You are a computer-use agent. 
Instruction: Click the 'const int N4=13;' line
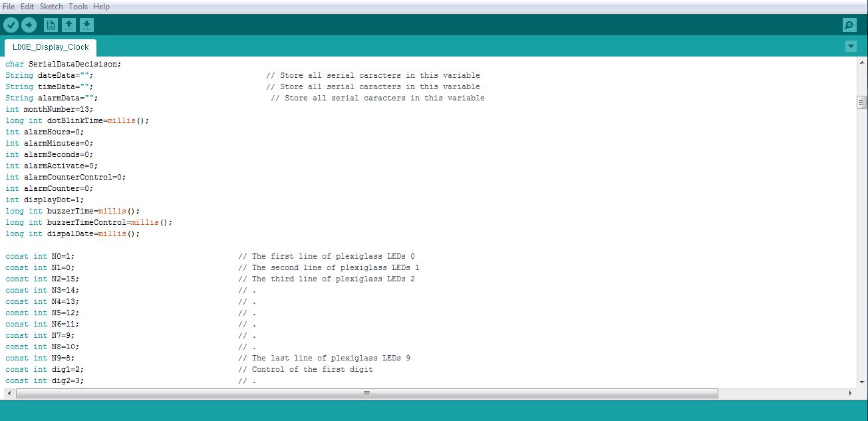[x=43, y=302]
